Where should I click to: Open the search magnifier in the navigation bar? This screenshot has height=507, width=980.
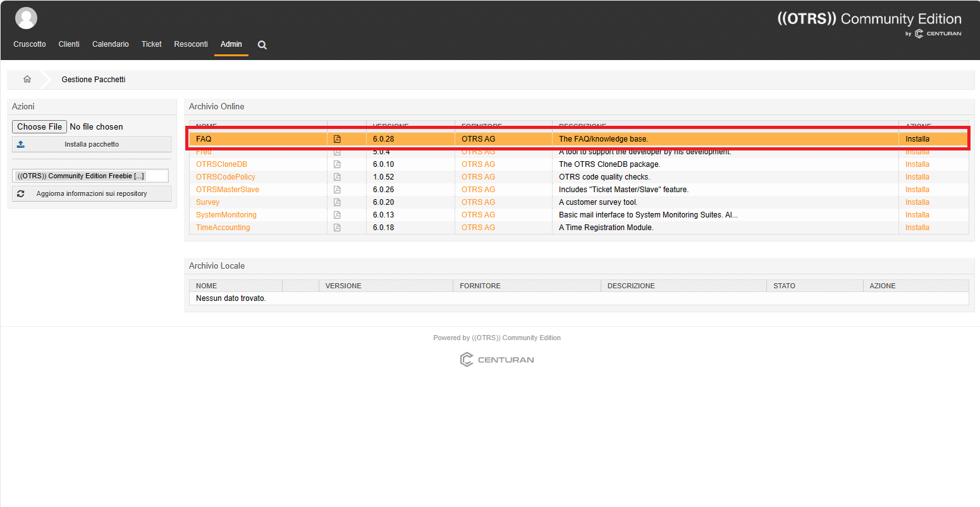click(x=262, y=45)
